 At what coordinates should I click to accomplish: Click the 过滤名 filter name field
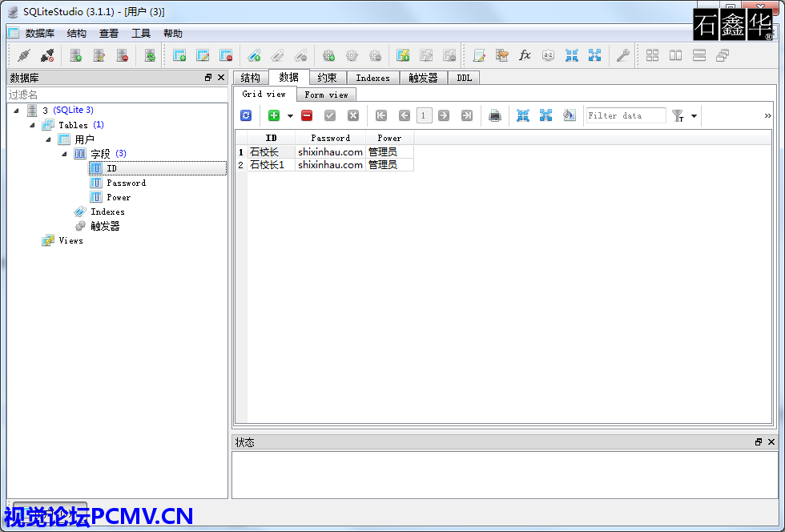[x=117, y=95]
